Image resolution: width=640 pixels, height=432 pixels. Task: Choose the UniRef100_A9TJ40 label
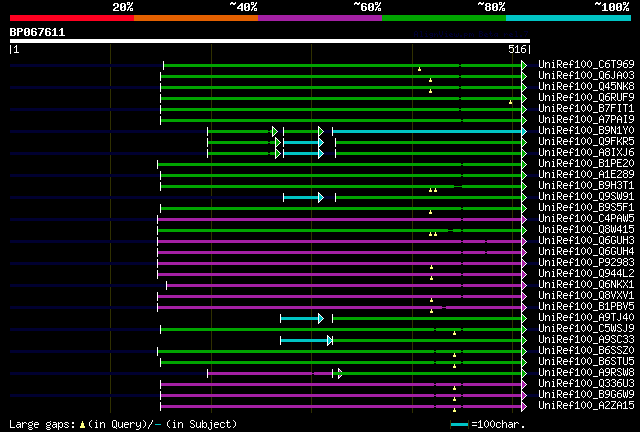pos(586,318)
